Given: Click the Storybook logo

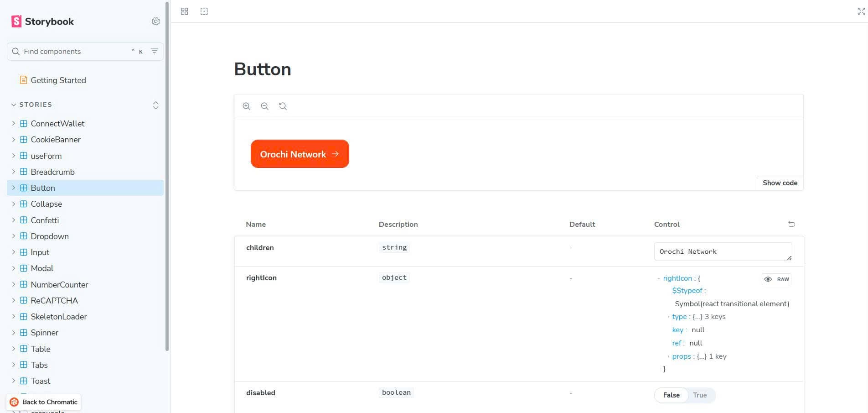Looking at the screenshot, I should pyautogui.click(x=42, y=21).
